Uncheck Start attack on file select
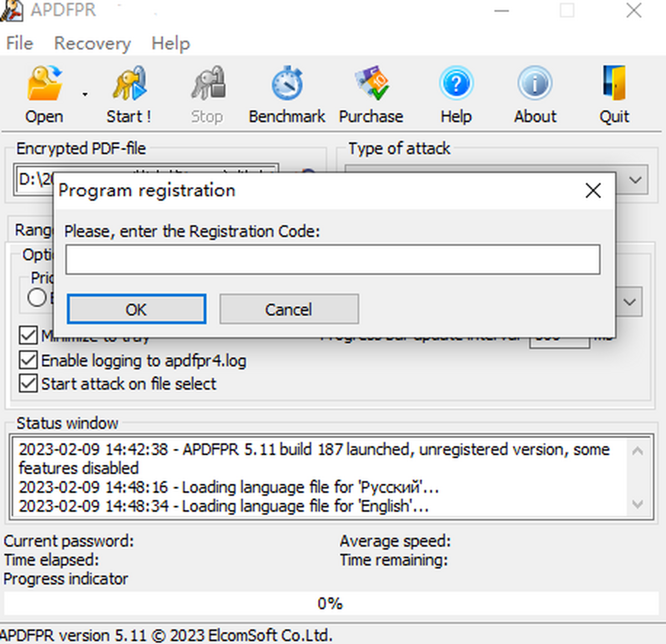Screen dimensions: 666x644 click(28, 383)
